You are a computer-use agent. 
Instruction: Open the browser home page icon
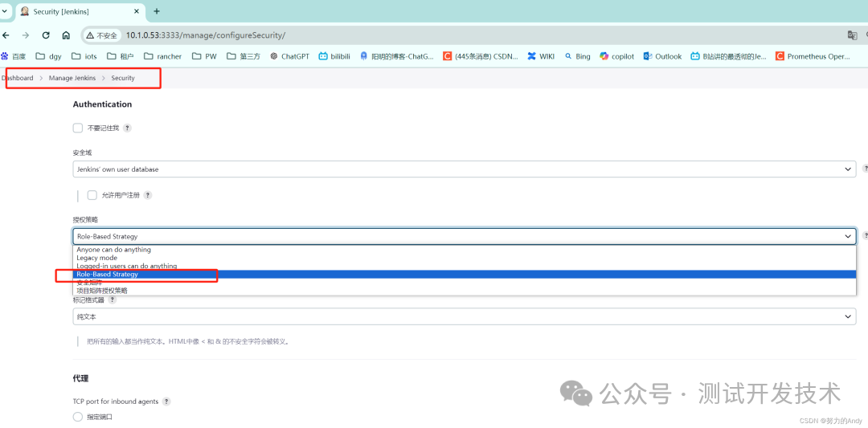point(66,35)
